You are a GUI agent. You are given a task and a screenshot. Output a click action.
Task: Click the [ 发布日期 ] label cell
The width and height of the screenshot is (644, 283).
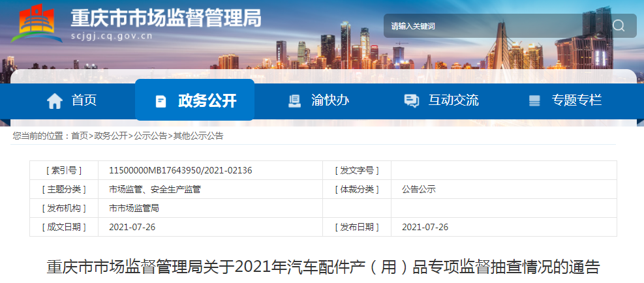tap(357, 227)
